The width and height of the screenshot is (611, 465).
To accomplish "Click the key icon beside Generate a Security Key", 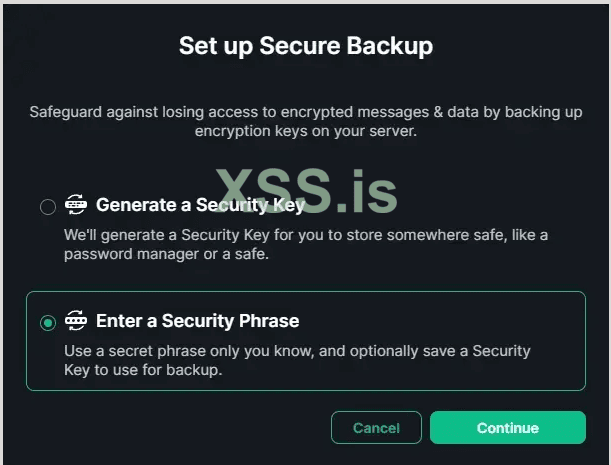I will [x=76, y=206].
